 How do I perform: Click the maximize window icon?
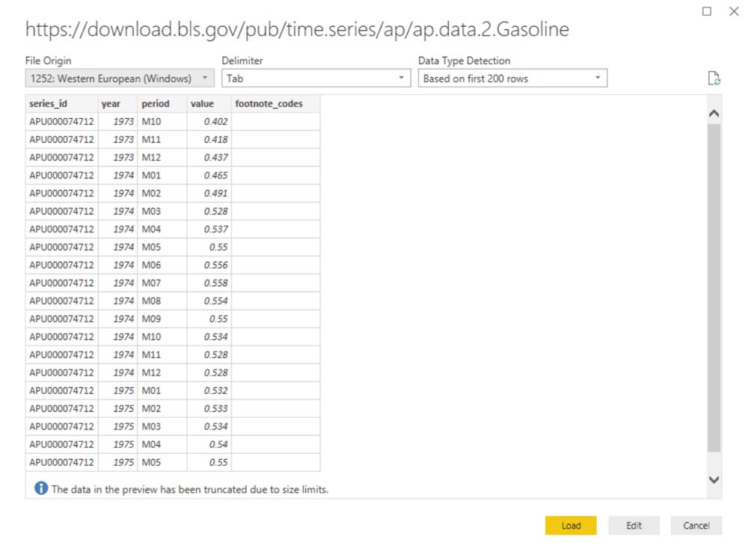[707, 11]
